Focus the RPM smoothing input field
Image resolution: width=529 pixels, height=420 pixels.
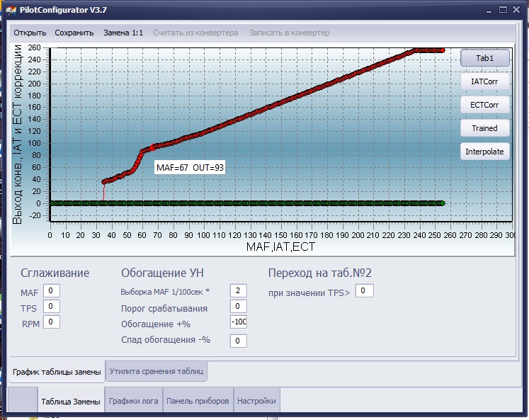tap(52, 322)
